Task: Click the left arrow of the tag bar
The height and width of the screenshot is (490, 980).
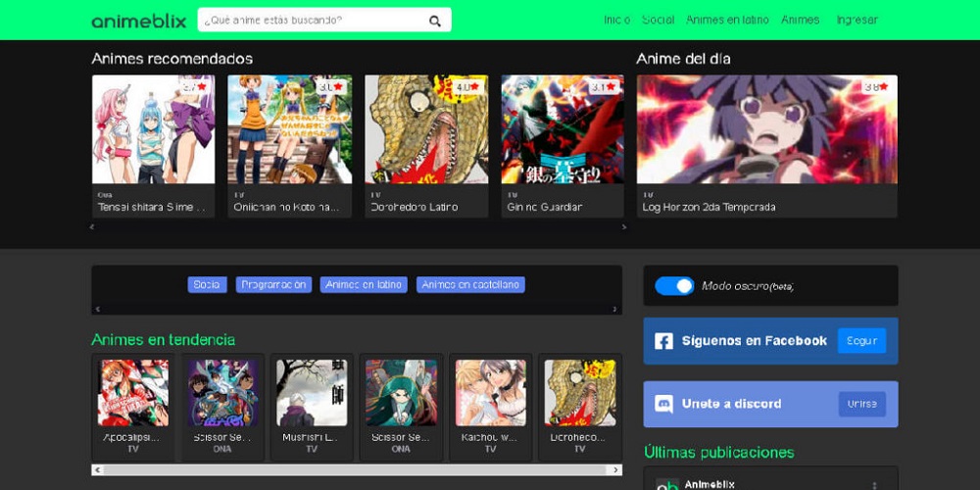Action: point(97,310)
